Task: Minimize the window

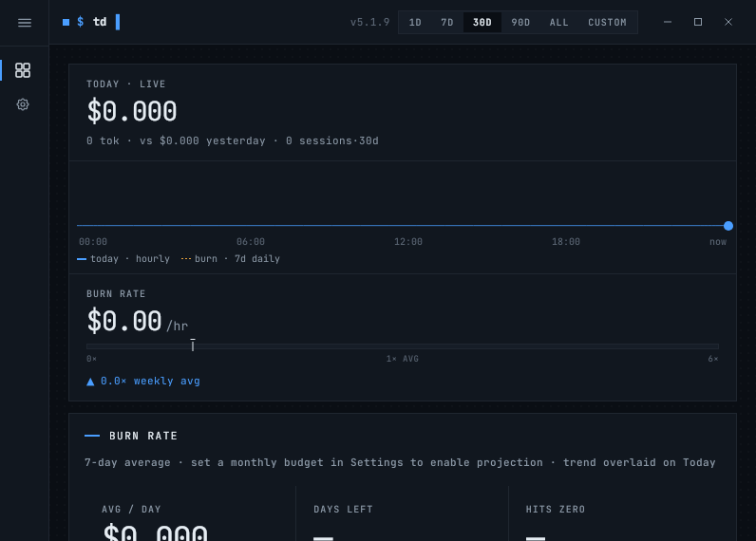Action: click(x=668, y=22)
